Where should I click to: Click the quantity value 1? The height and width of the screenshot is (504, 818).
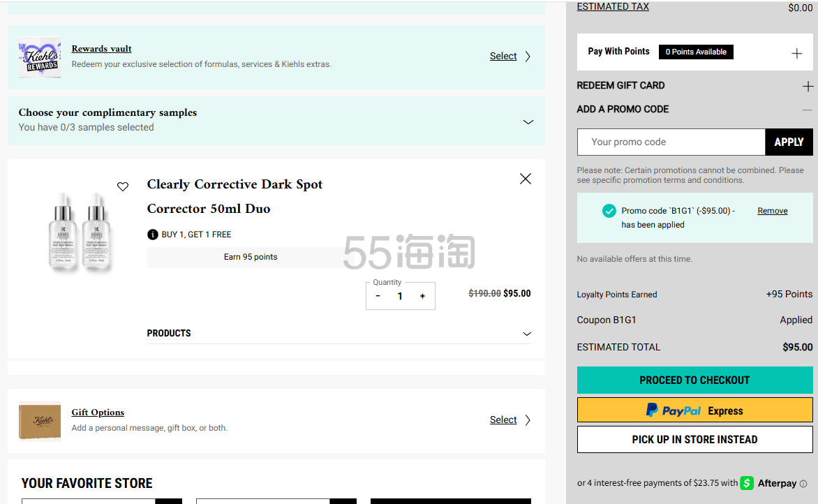coord(400,297)
